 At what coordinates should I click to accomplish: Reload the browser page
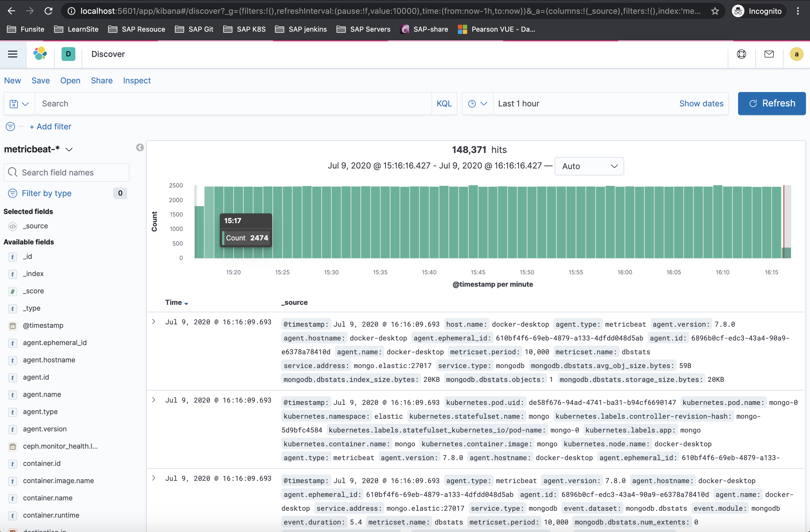[48, 11]
